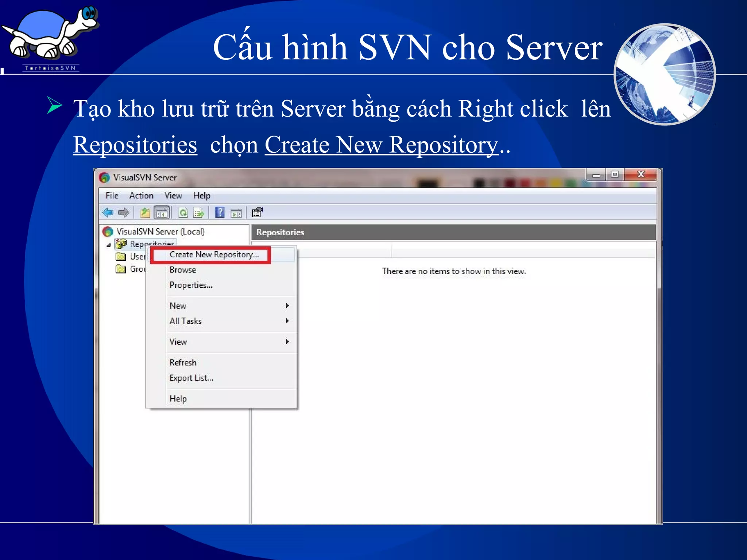The image size is (747, 560).
Task: Open the Help menu in menu bar
Action: pyautogui.click(x=202, y=196)
